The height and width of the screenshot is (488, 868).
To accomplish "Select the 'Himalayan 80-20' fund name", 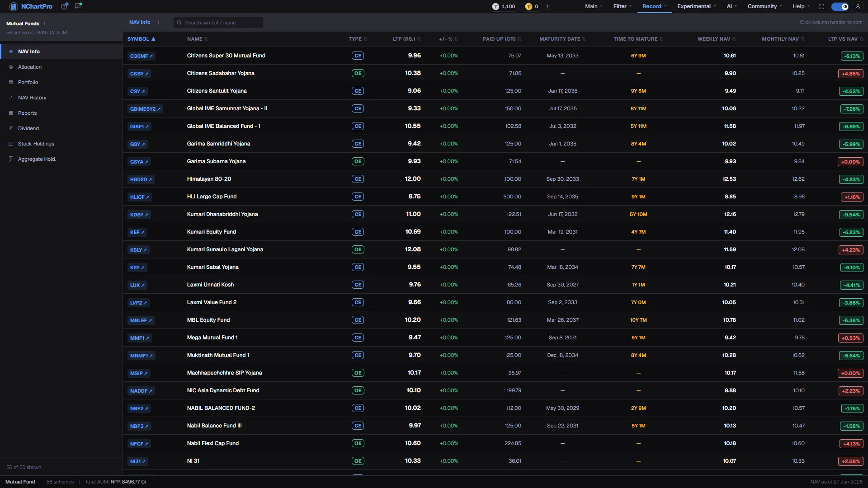I will point(209,179).
